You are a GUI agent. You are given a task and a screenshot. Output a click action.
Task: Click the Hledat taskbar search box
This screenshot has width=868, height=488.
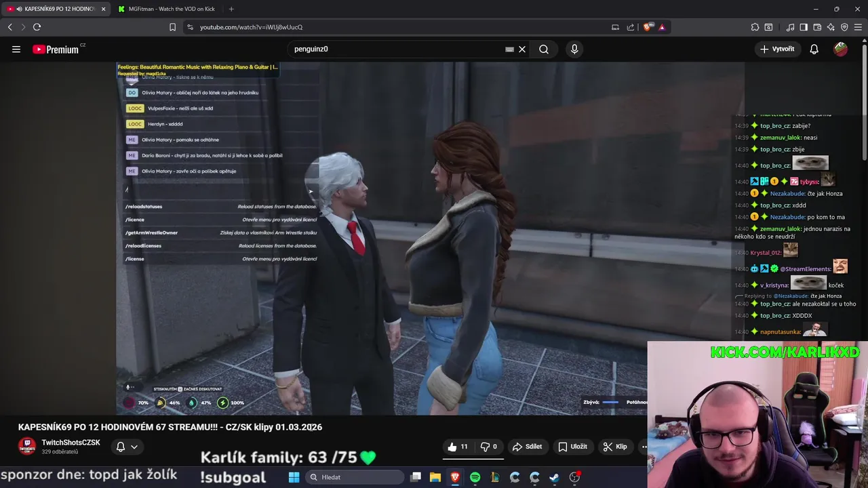355,477
